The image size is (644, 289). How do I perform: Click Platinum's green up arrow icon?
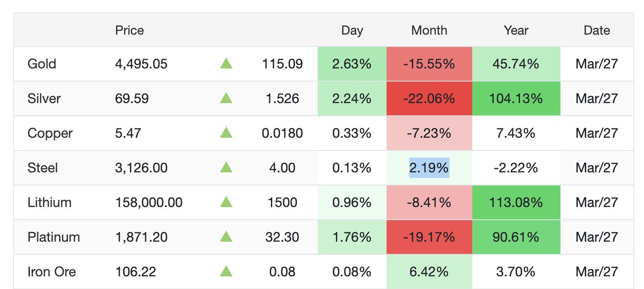coord(226,237)
